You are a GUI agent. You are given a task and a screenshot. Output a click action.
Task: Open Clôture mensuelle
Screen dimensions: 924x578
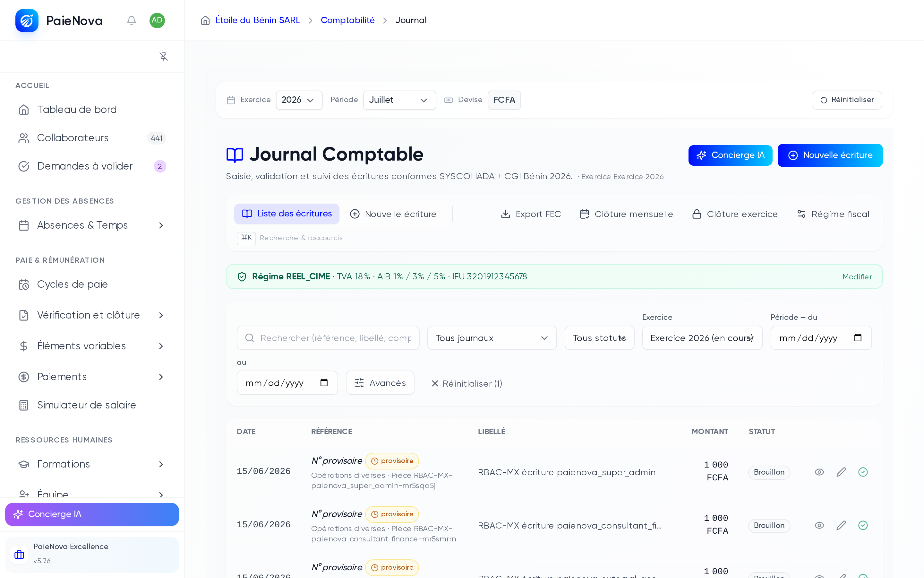[626, 214]
